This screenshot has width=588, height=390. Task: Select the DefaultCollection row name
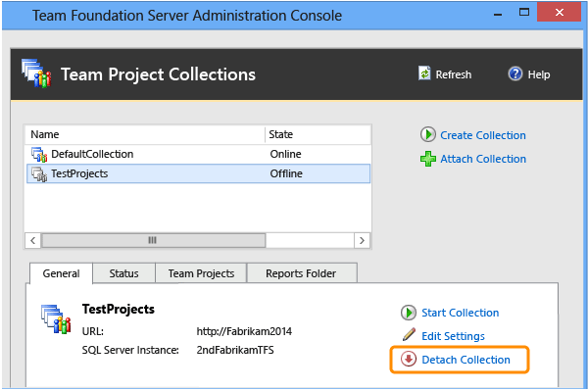click(92, 154)
